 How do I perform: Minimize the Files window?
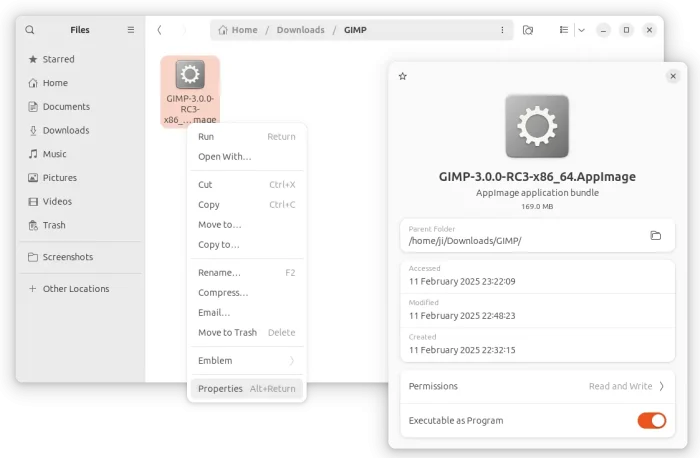pos(603,30)
